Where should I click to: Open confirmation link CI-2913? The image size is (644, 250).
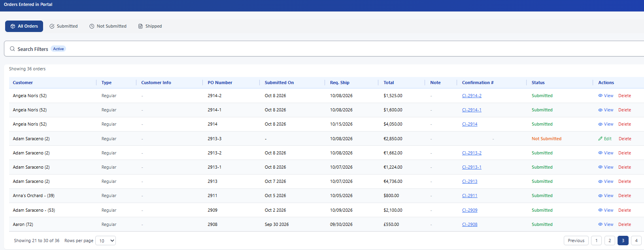(470, 181)
